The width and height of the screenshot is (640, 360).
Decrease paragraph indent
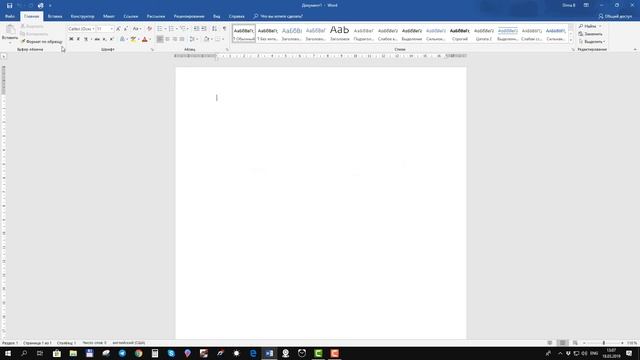(196, 29)
